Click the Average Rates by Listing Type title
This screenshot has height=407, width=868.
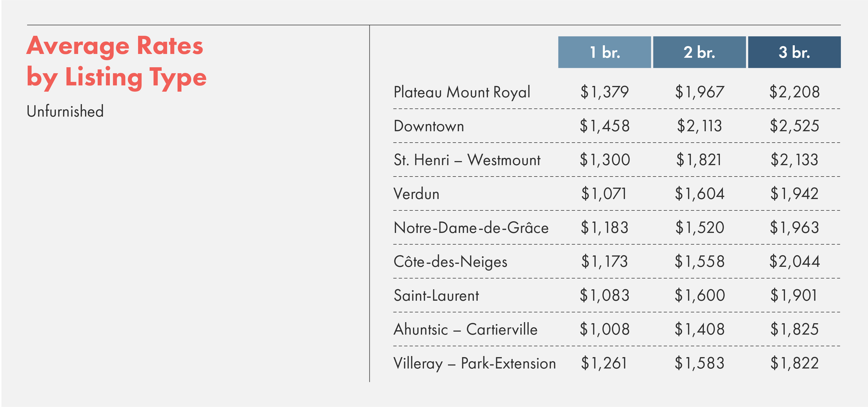click(x=116, y=62)
